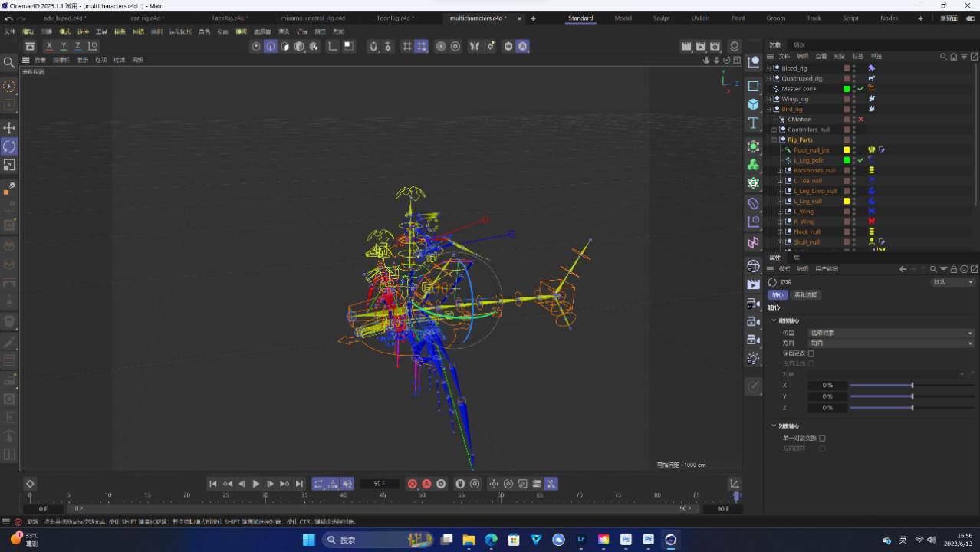Viewport: 980px width, 552px height.
Task: Switch to the Sculpt layout tab
Action: [661, 18]
